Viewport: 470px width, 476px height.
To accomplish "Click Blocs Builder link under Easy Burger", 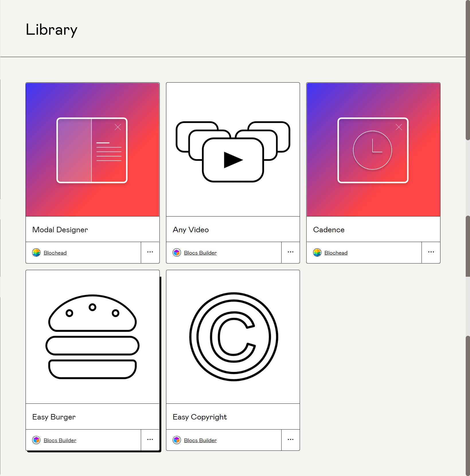I will point(60,440).
